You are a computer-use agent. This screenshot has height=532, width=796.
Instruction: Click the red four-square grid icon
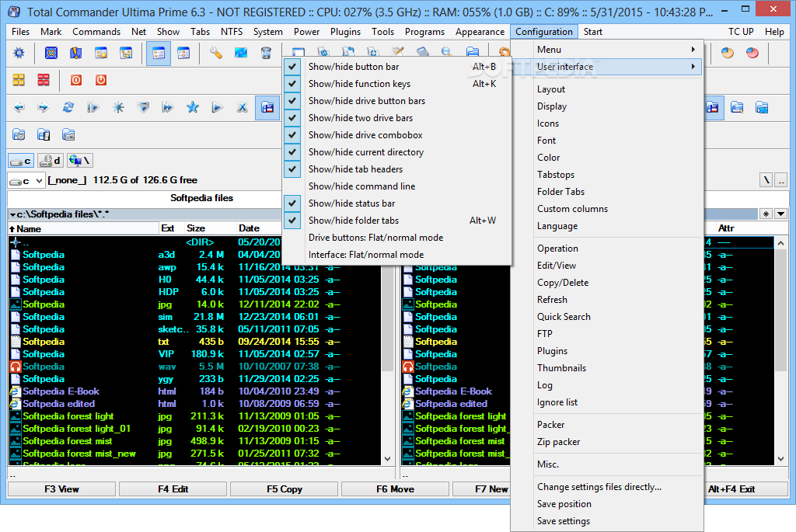44,80
